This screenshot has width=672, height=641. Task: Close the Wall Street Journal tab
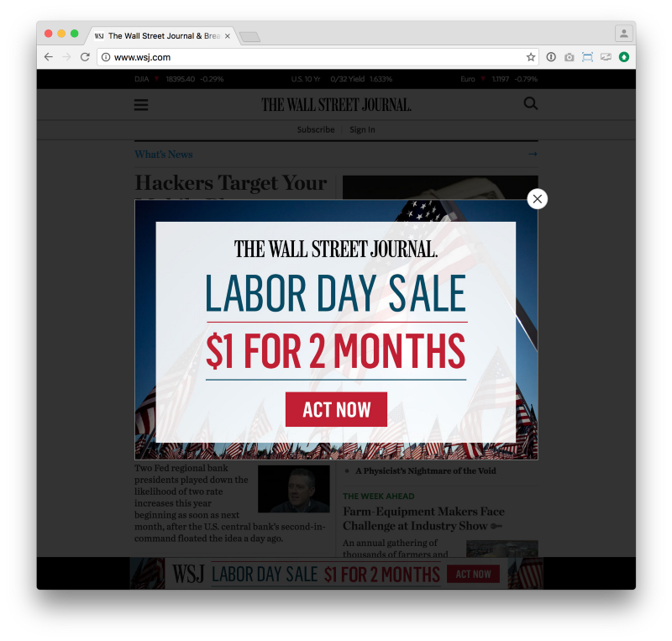pos(228,36)
